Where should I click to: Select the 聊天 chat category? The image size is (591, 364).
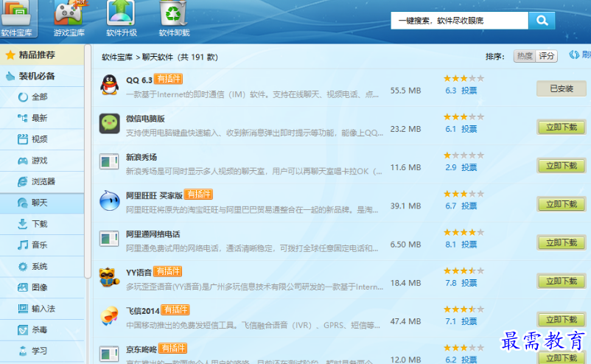tap(42, 203)
